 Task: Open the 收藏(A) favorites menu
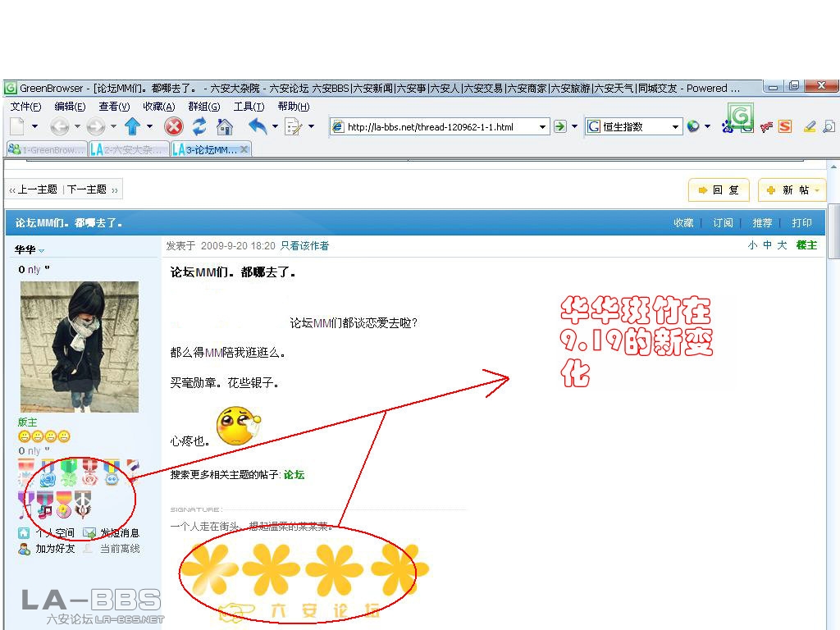(158, 107)
